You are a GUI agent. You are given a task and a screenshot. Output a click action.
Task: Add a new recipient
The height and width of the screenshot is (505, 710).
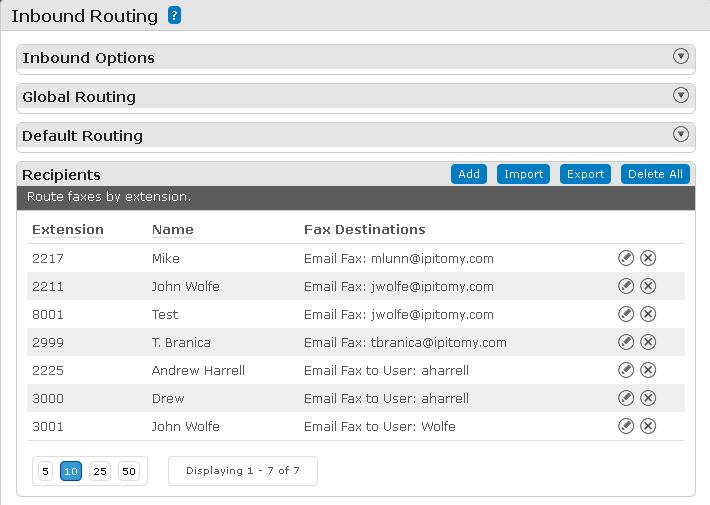click(x=469, y=174)
